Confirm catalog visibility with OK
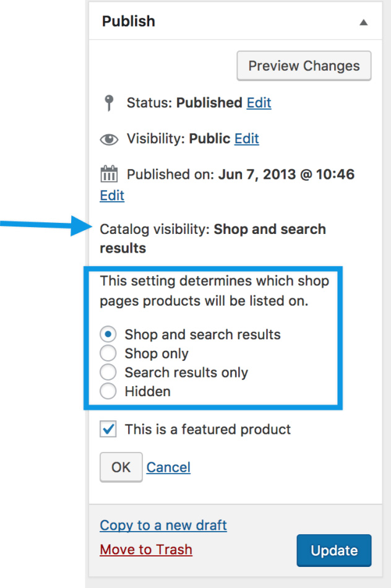 [x=121, y=467]
